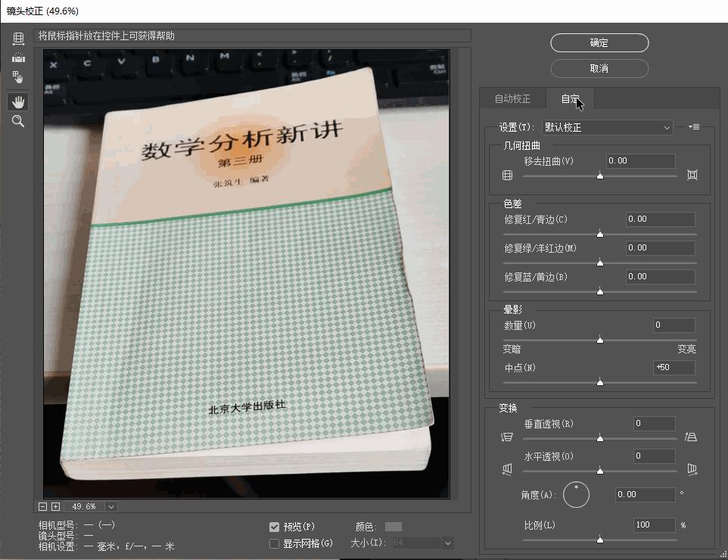Click the zoom out minus button
This screenshot has height=560, width=728.
click(x=44, y=506)
